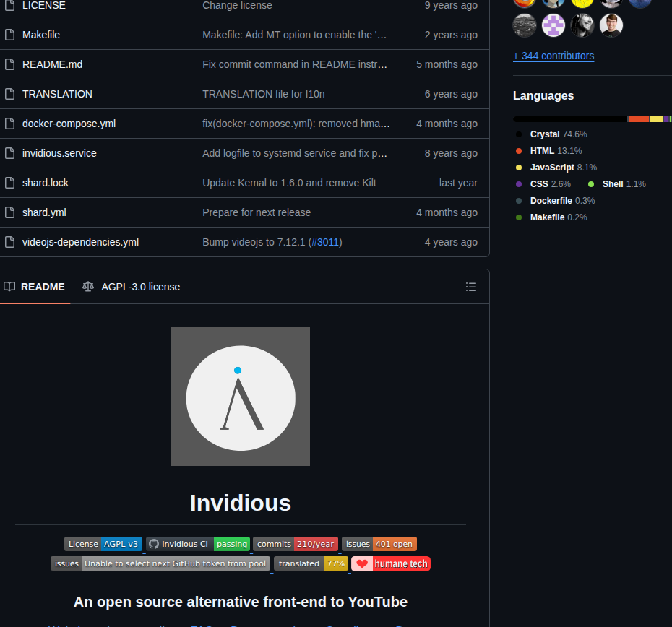Click the License AGPL v3 badge

pyautogui.click(x=103, y=544)
